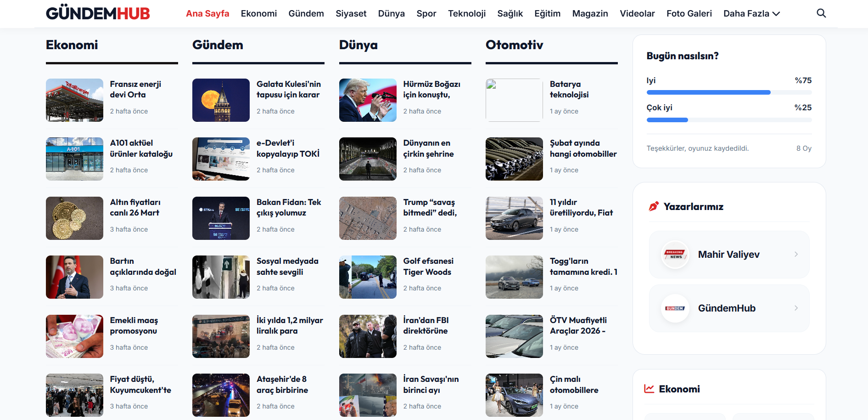
Task: Select the Çok iyi poll option
Action: tap(659, 108)
